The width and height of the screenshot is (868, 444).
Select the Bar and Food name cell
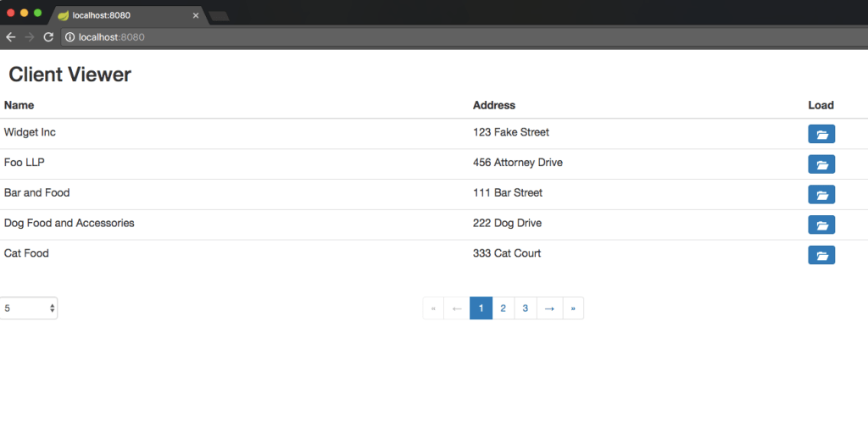pos(36,192)
